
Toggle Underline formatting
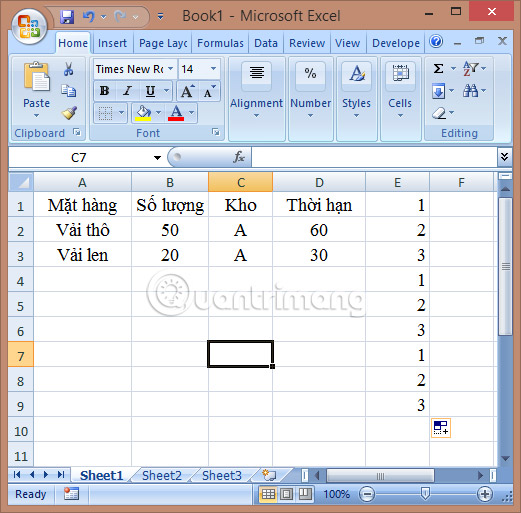click(150, 91)
